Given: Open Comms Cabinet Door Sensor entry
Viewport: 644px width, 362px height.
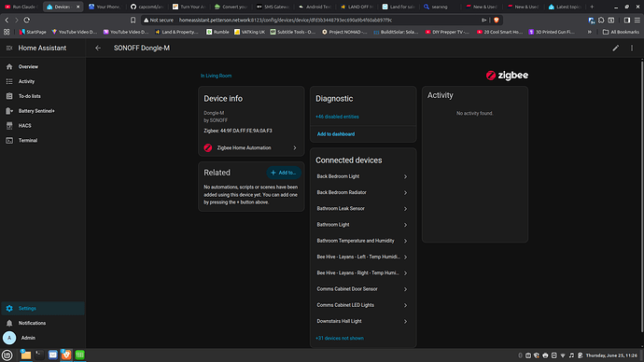Looking at the screenshot, I should 363,289.
